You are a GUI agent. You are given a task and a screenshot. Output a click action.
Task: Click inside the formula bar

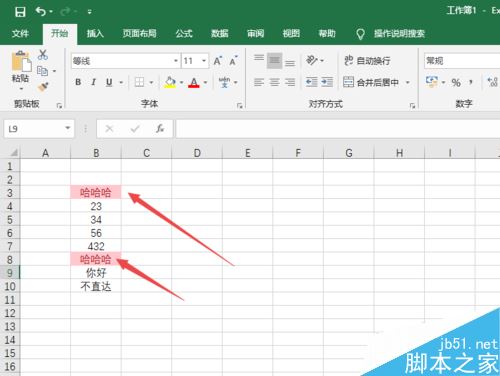(x=338, y=129)
